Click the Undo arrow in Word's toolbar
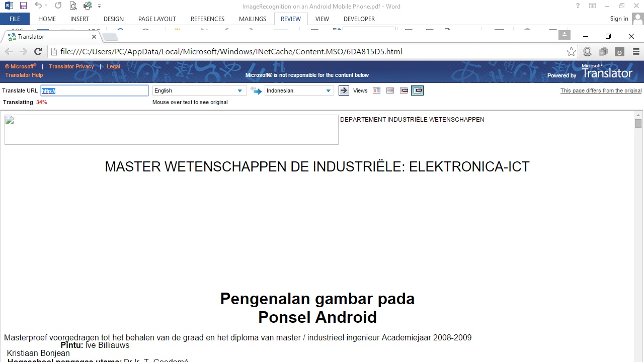This screenshot has width=644, height=362. (38, 6)
